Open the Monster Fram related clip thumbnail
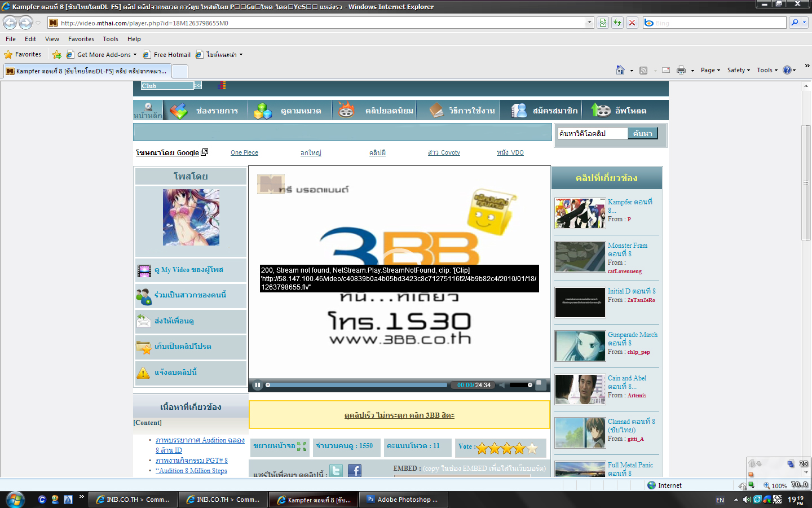Image resolution: width=812 pixels, height=508 pixels. click(x=580, y=257)
